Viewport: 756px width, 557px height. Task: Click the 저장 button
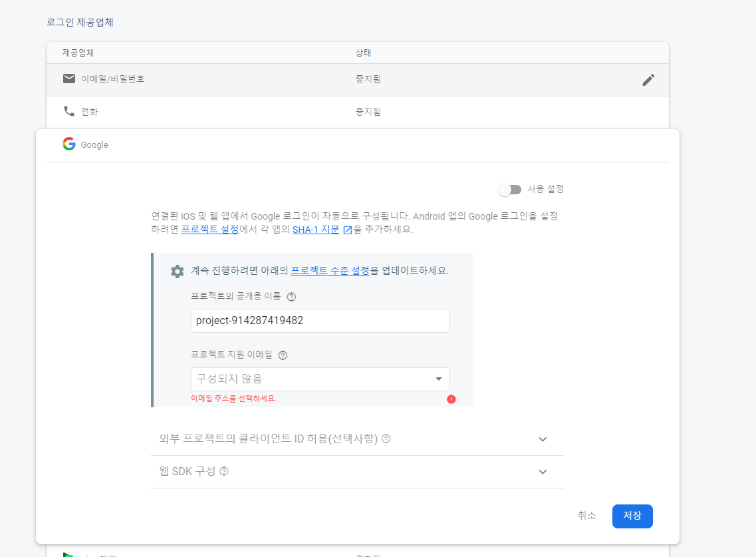point(632,516)
